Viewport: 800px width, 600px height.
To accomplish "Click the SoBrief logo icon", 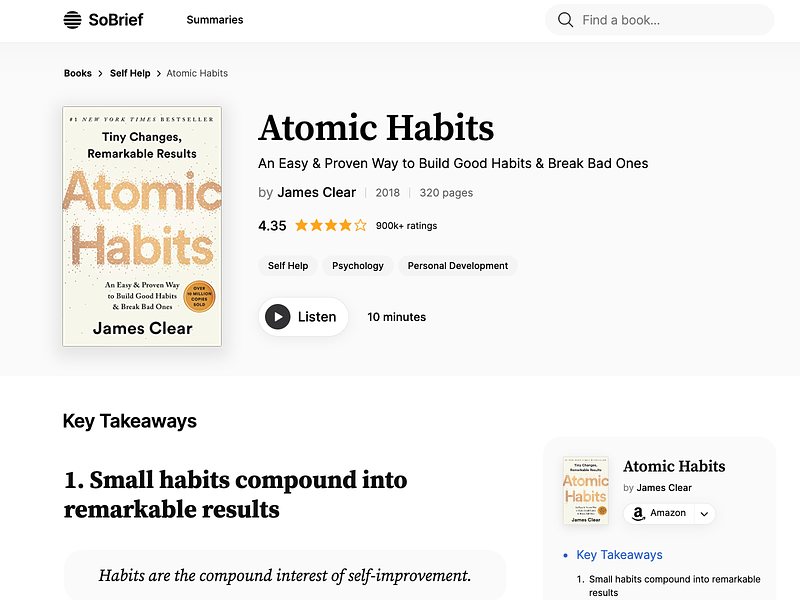I will [x=72, y=20].
